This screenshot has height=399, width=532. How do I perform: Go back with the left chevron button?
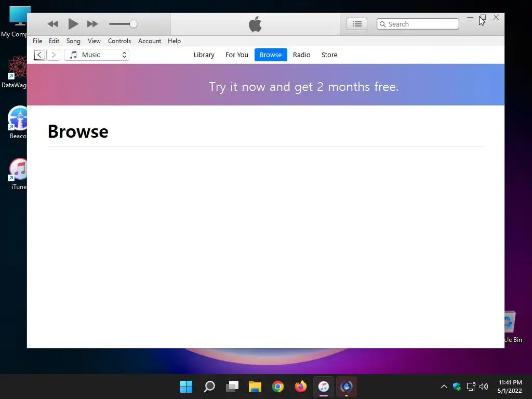[x=39, y=55]
